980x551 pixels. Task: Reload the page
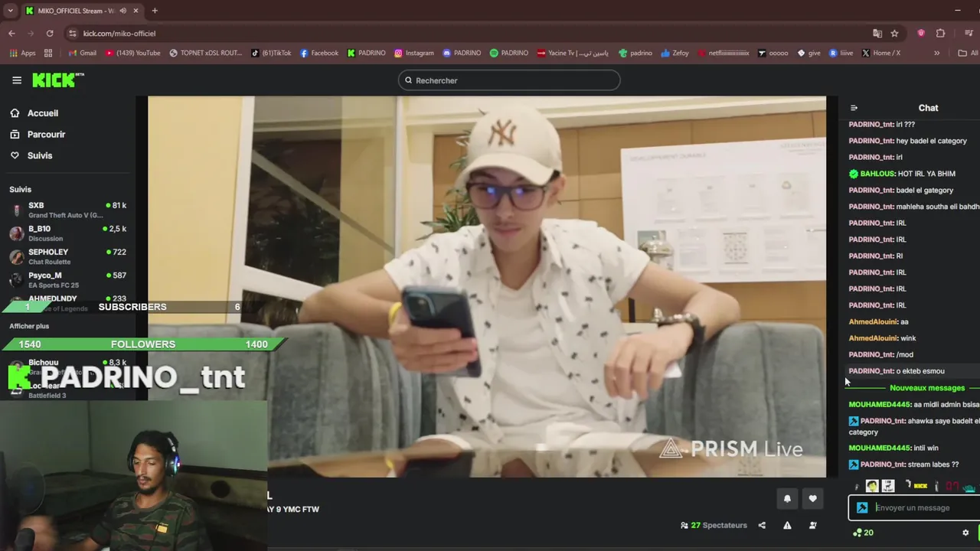50,34
